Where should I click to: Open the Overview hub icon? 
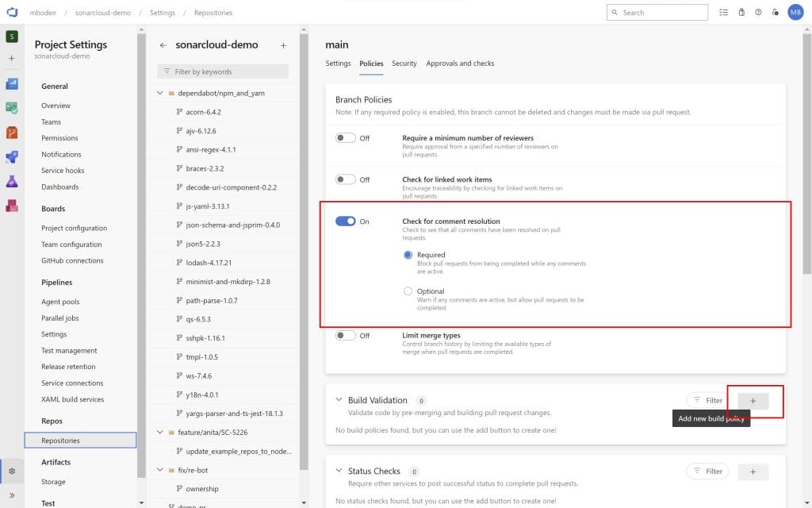[x=12, y=83]
